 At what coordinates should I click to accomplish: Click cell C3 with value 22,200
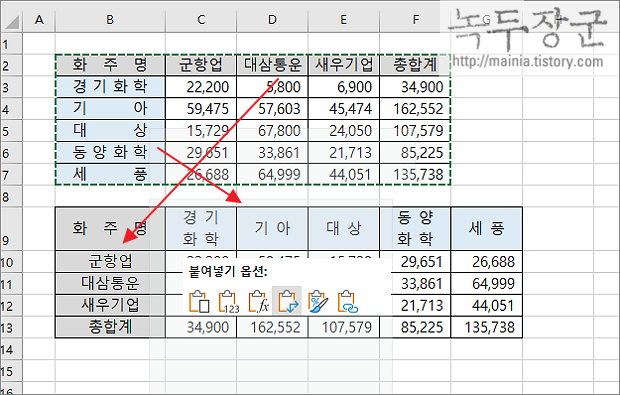point(201,87)
